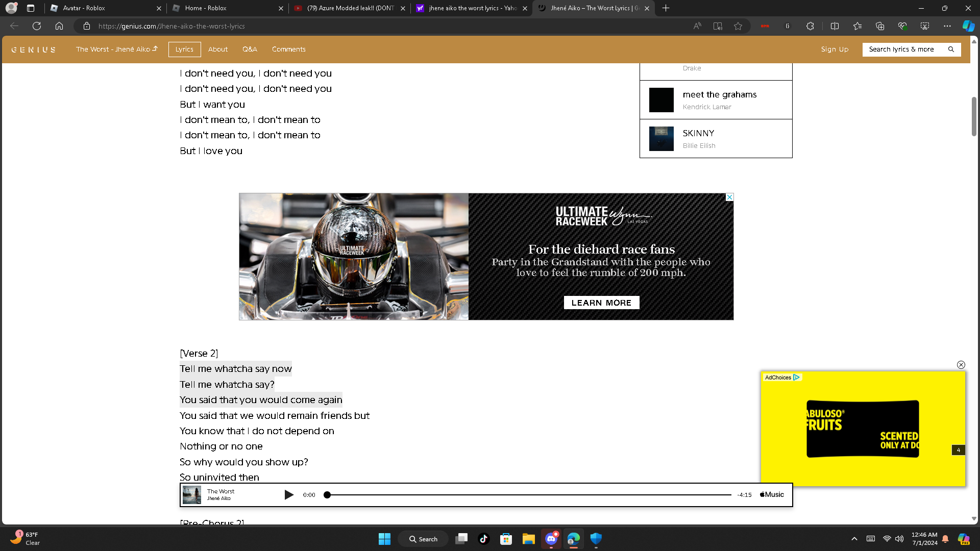Click the Learn More ad button

[x=601, y=303]
